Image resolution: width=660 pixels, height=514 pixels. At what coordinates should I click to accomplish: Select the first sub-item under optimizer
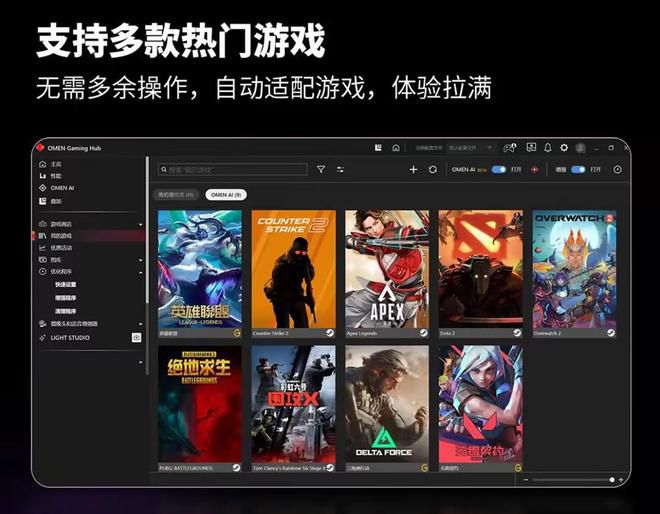(66, 285)
